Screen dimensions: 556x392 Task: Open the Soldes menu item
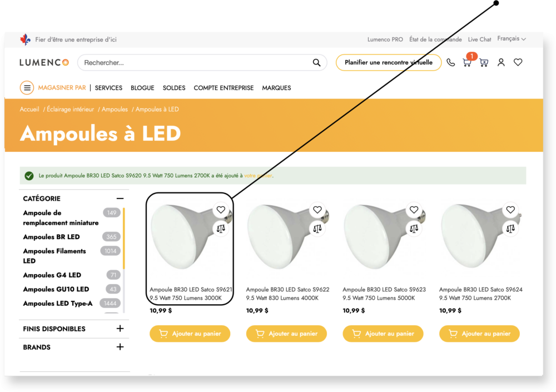click(174, 88)
